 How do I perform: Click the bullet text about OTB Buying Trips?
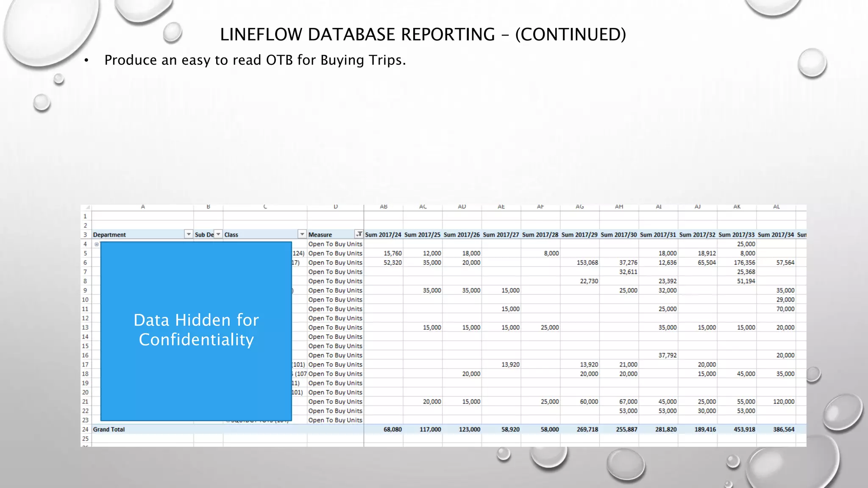(x=255, y=60)
